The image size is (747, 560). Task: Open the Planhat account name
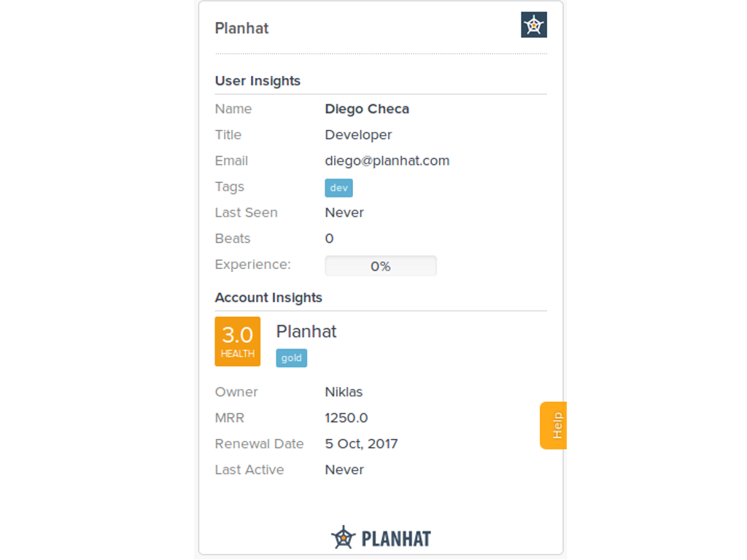tap(306, 332)
